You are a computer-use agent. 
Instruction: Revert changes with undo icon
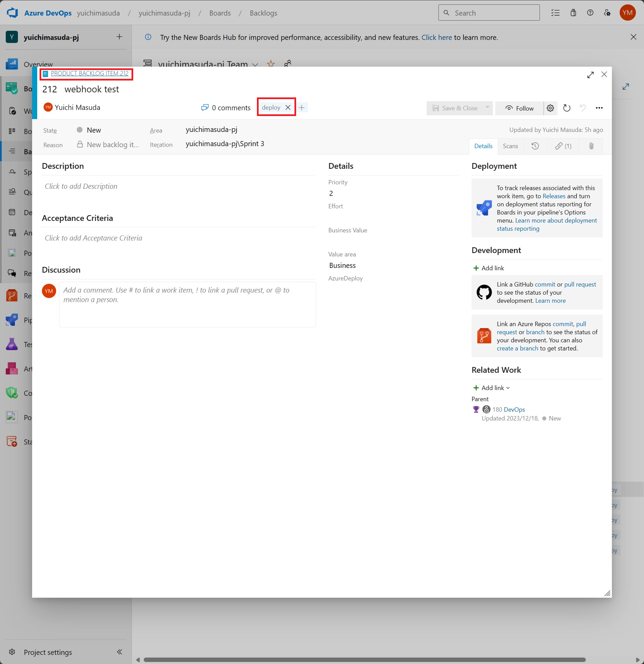583,108
